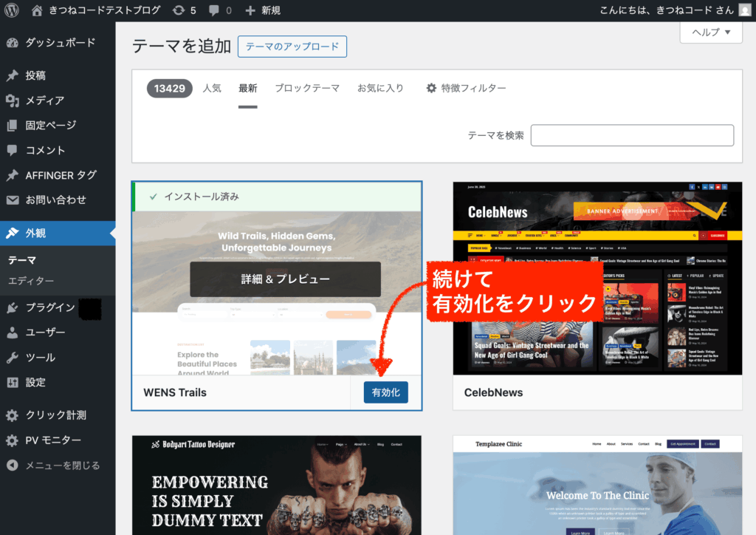Click the ユーザー person icon
The width and height of the screenshot is (756, 535).
13,333
